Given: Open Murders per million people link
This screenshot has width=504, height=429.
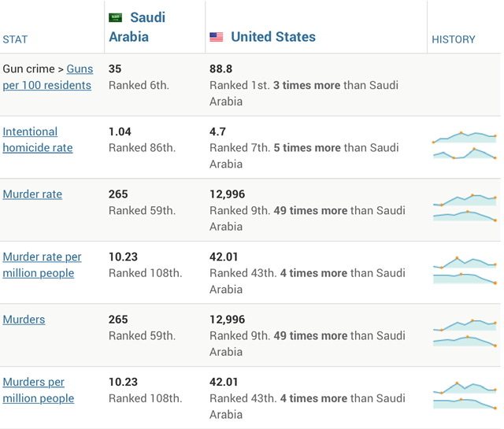Looking at the screenshot, I should (38, 390).
